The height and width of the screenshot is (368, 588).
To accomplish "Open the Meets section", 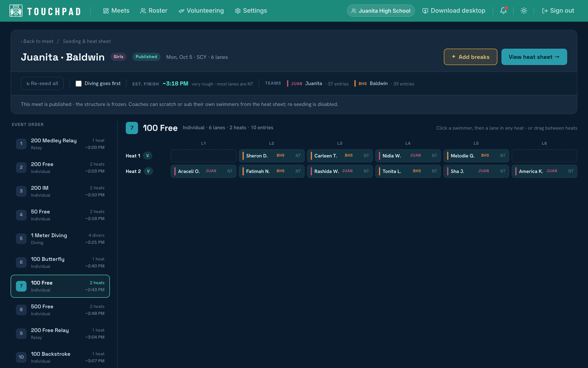I will tap(116, 11).
